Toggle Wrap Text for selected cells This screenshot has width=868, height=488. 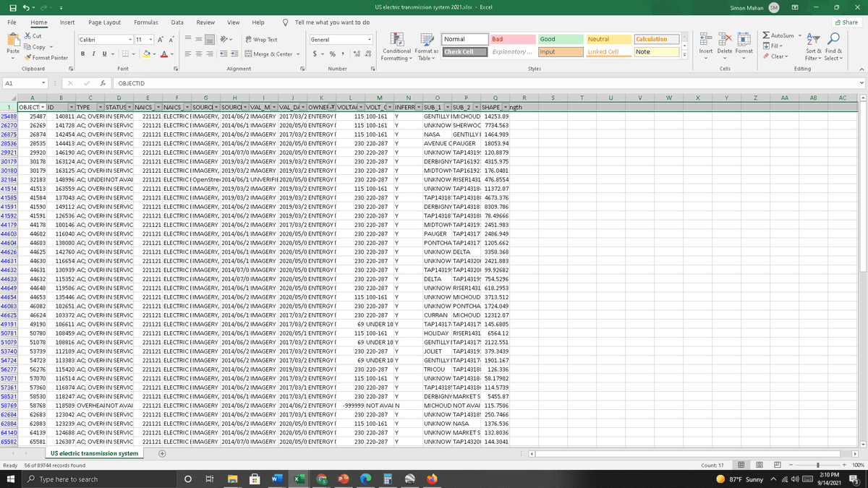coord(262,40)
